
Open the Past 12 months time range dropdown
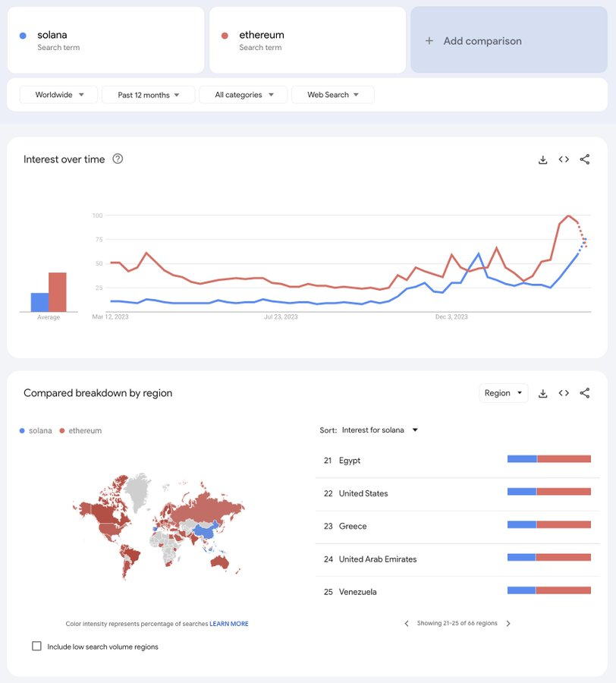[x=149, y=95]
